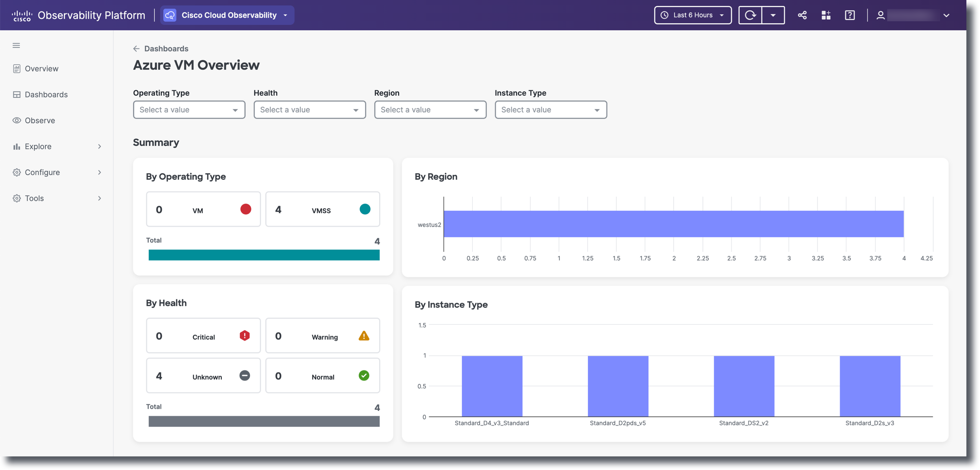Click the westus2 region bar
The height and width of the screenshot is (470, 980).
pos(674,224)
